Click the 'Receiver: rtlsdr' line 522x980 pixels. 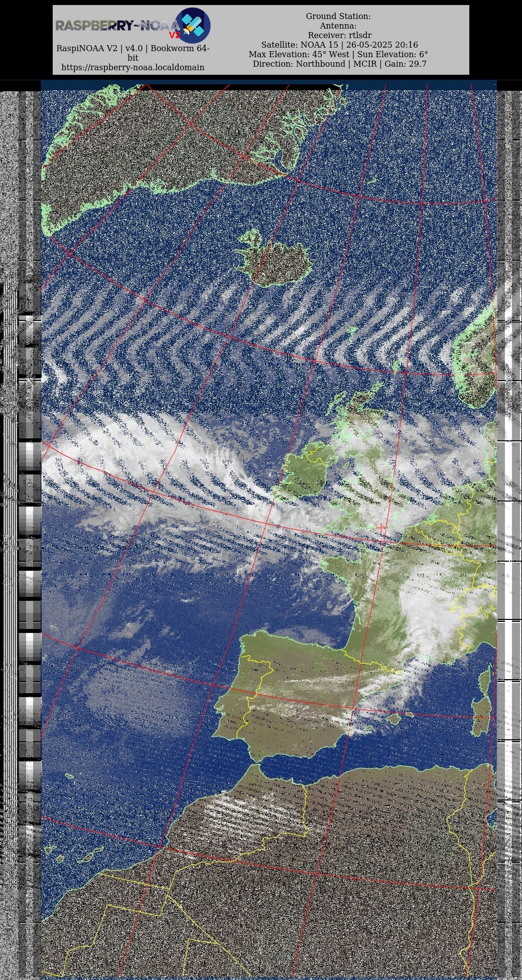pyautogui.click(x=340, y=35)
